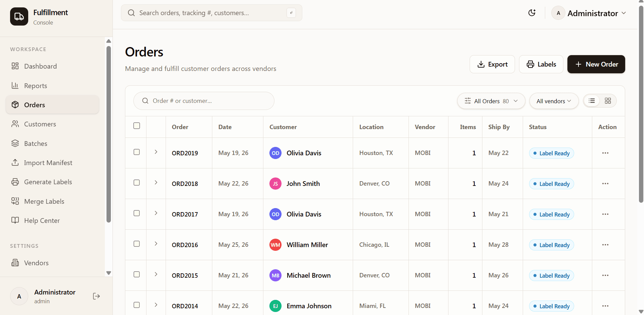Open actions menu for ORD2019

click(605, 153)
